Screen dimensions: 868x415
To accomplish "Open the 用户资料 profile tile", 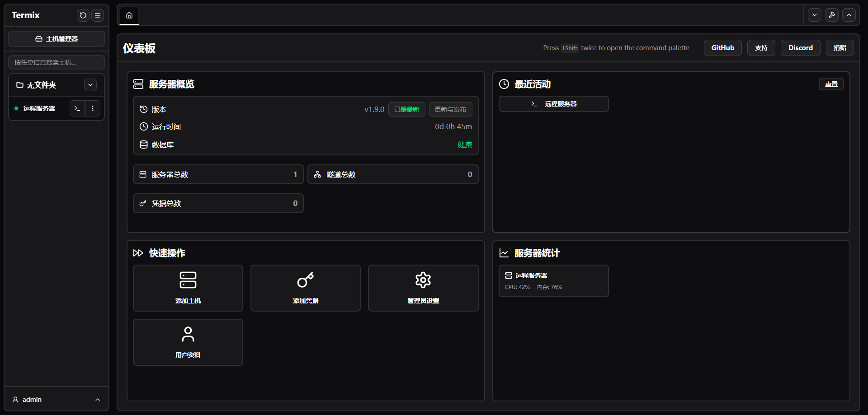I will pyautogui.click(x=188, y=342).
